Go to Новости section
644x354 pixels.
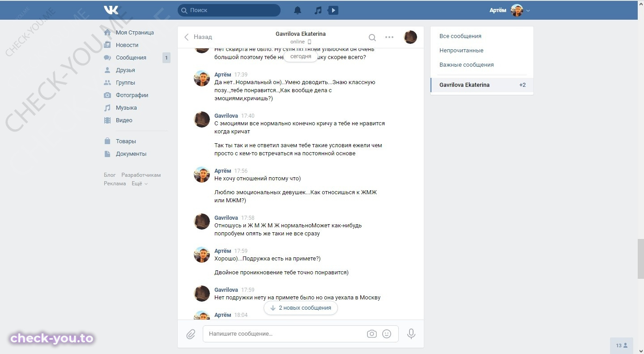click(x=127, y=45)
